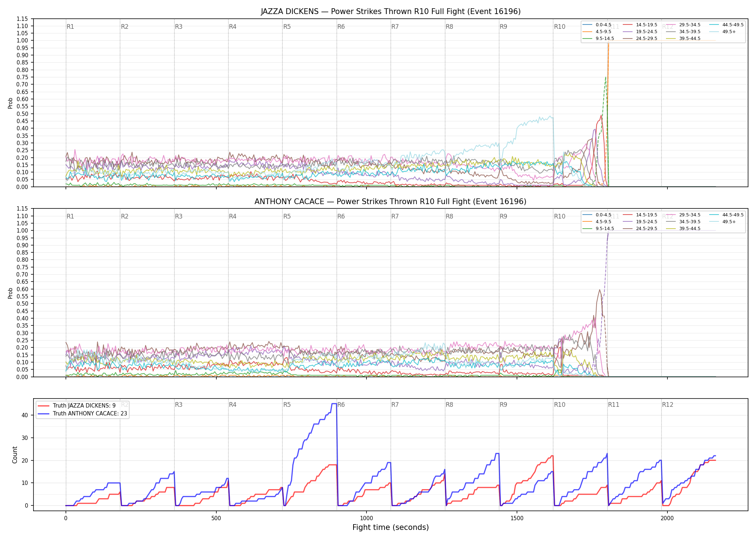Choose 39.5-44.5 legend entry in Anthony Cacace chart
This screenshot has height=540, width=756.
683,229
